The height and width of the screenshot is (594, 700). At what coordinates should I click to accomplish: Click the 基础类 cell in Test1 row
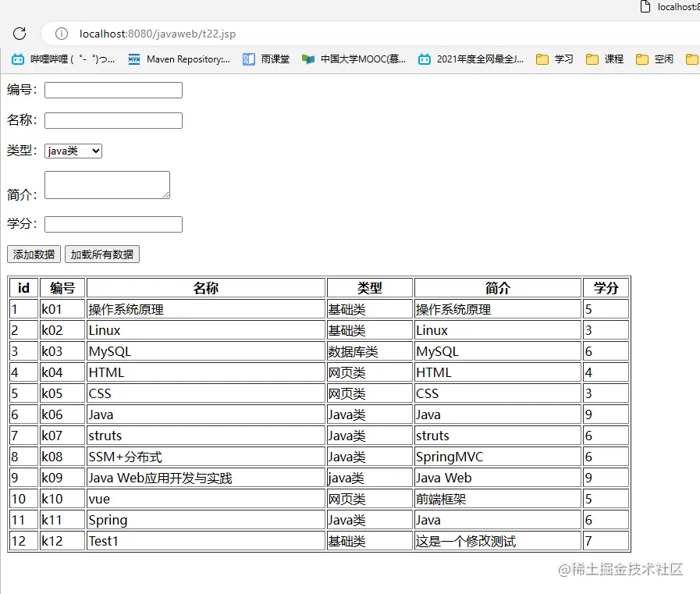[370, 540]
